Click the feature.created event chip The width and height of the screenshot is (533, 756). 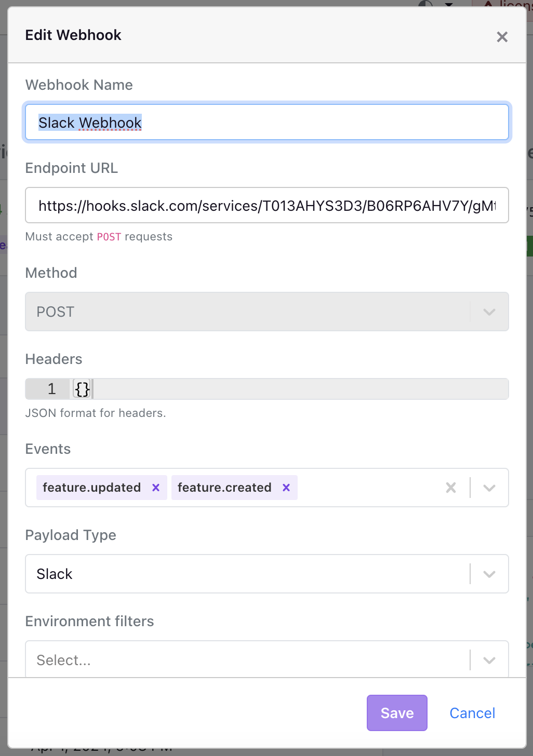tap(224, 488)
